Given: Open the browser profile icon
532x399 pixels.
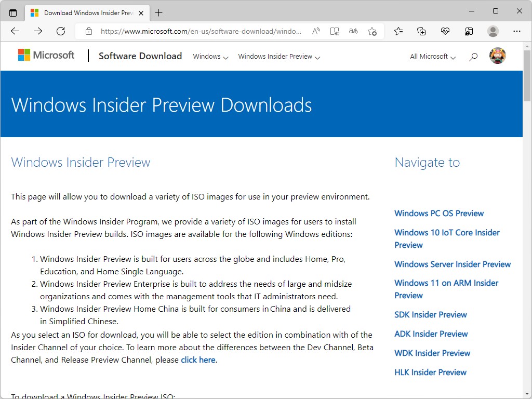Looking at the screenshot, I should click(x=493, y=31).
